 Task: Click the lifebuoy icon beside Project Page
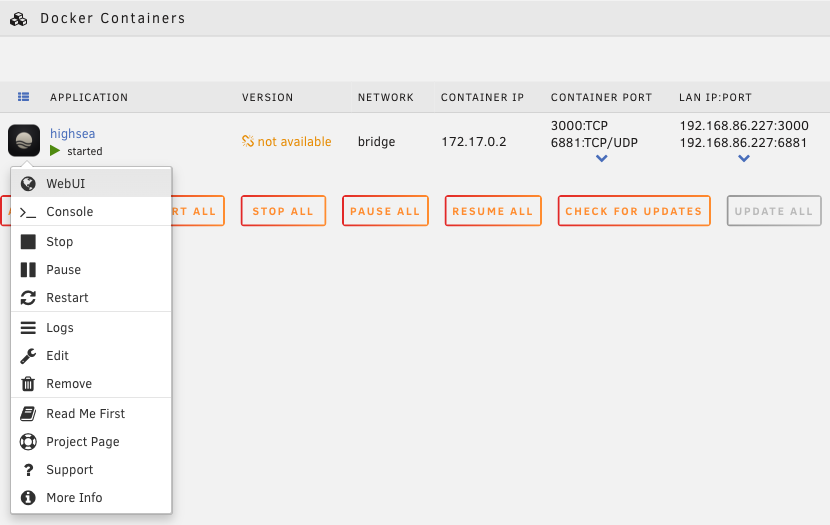[28, 442]
